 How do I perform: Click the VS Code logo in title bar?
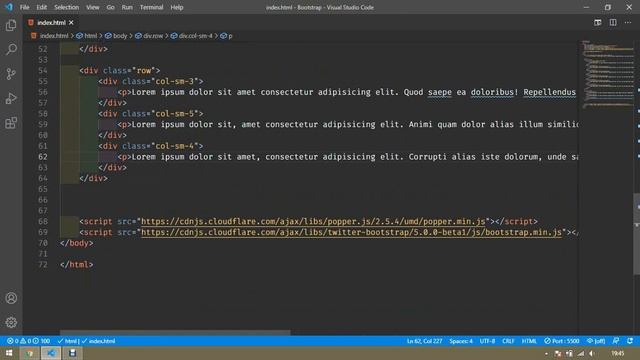tap(9, 7)
